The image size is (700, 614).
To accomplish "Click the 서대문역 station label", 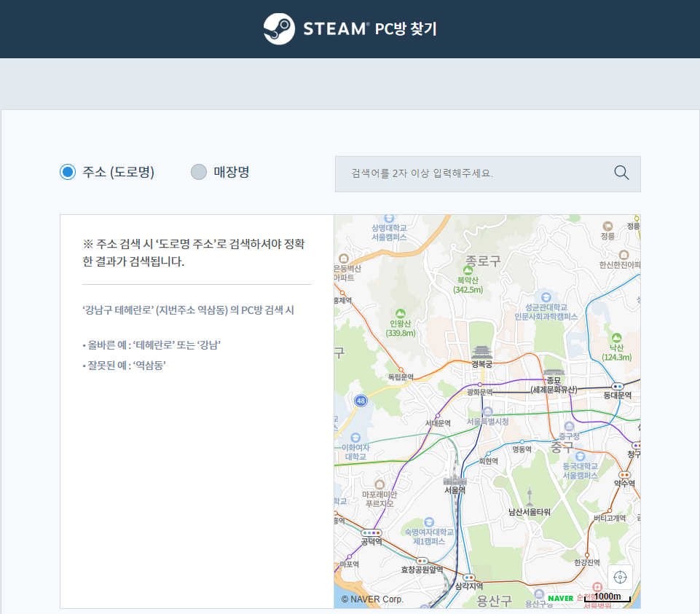I will click(x=438, y=423).
